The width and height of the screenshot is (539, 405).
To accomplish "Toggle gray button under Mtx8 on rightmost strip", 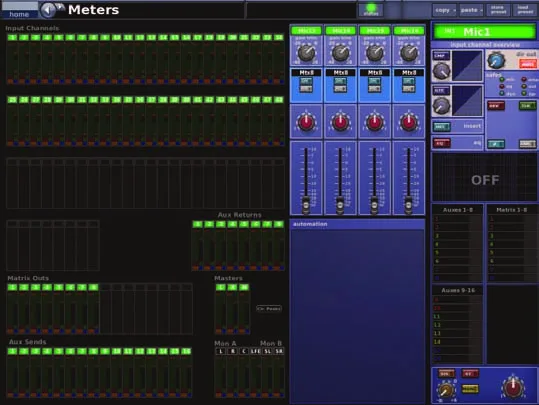I will click(x=409, y=89).
